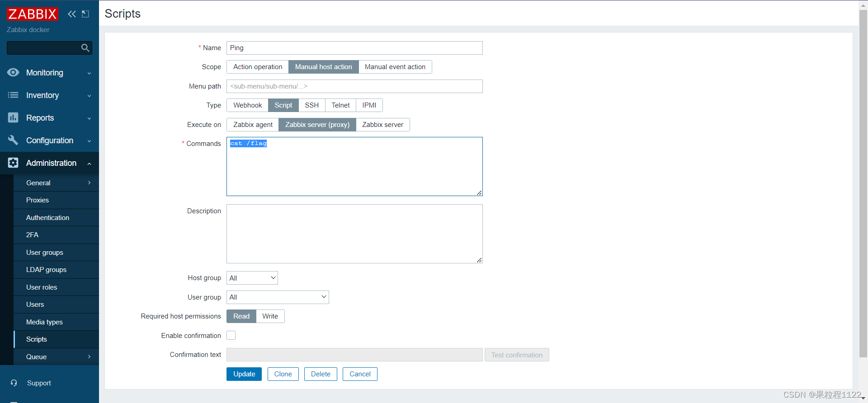Image resolution: width=868 pixels, height=403 pixels.
Task: Click the Test confirmation button
Action: [517, 355]
